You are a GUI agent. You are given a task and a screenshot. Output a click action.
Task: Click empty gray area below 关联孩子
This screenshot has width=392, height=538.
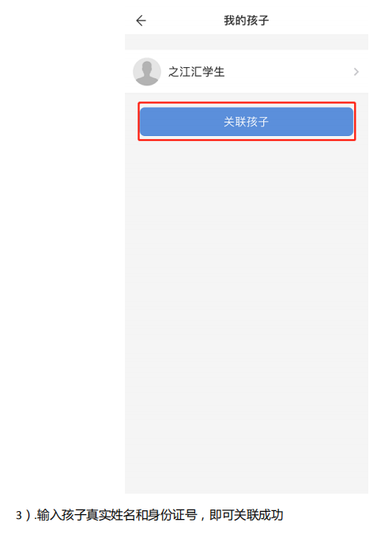coord(247,309)
